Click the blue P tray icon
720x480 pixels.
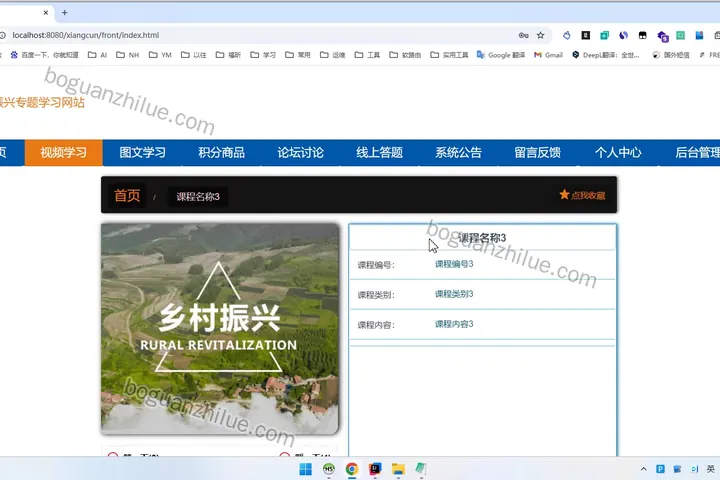pos(660,469)
